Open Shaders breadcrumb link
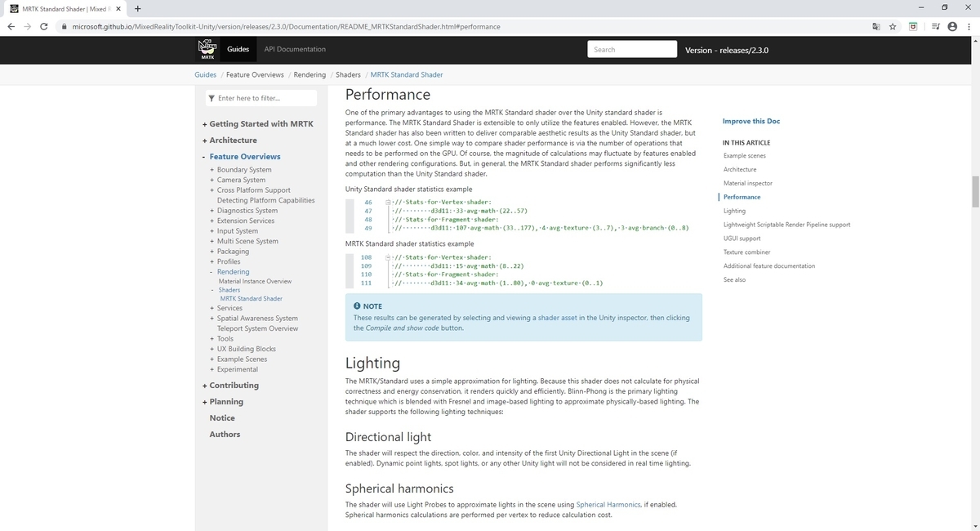 pyautogui.click(x=348, y=74)
